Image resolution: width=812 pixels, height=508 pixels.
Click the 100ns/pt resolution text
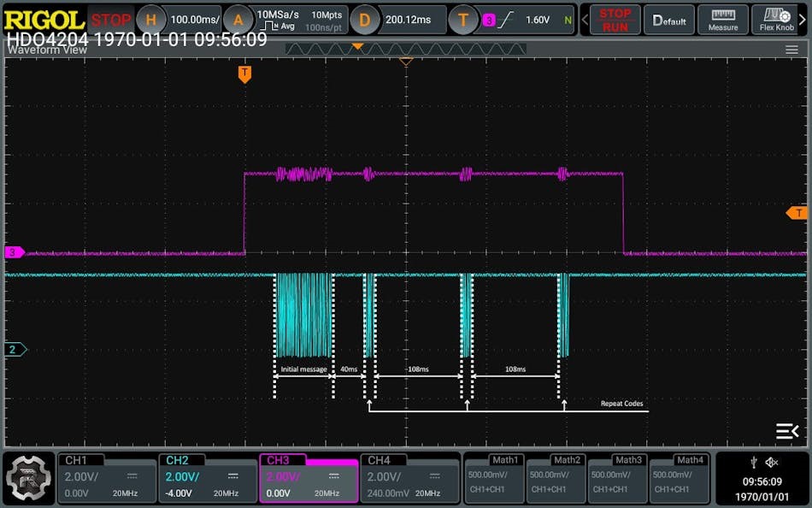point(324,27)
